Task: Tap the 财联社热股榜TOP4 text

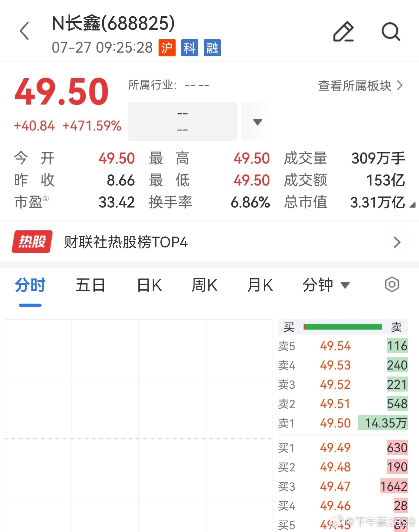Action: tap(126, 242)
